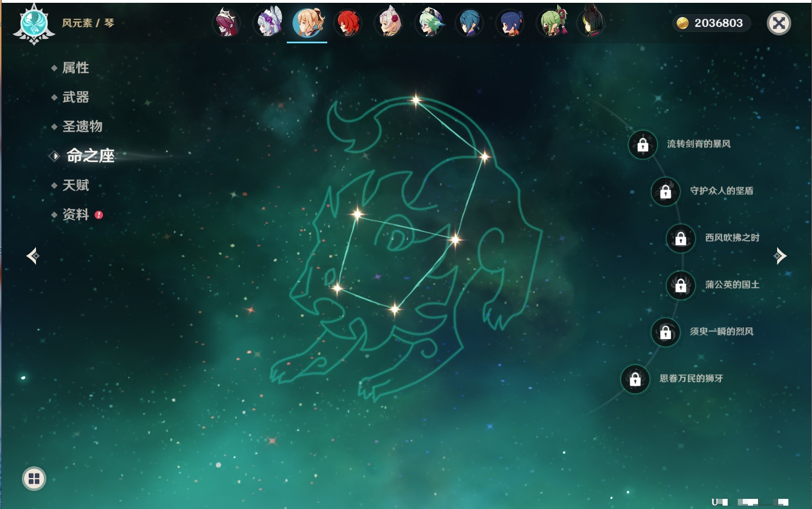The width and height of the screenshot is (812, 509).
Task: Open locked constellation 恩眷万民的狮牙 icon
Action: [x=635, y=379]
